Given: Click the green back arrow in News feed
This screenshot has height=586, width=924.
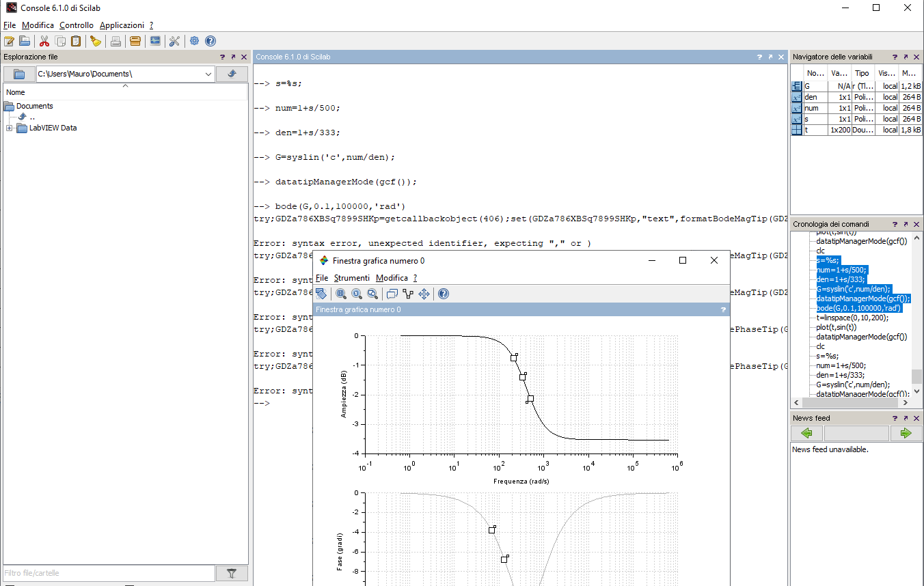Looking at the screenshot, I should point(806,433).
